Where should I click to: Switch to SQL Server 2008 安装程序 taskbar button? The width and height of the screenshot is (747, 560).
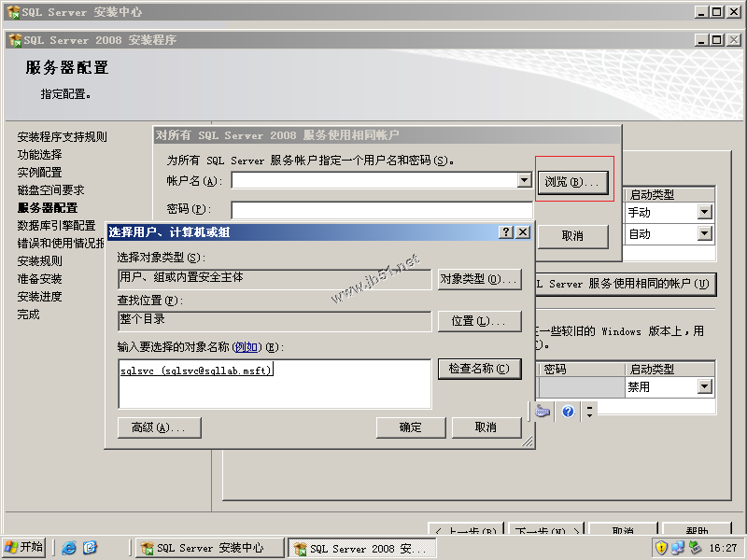(362, 548)
